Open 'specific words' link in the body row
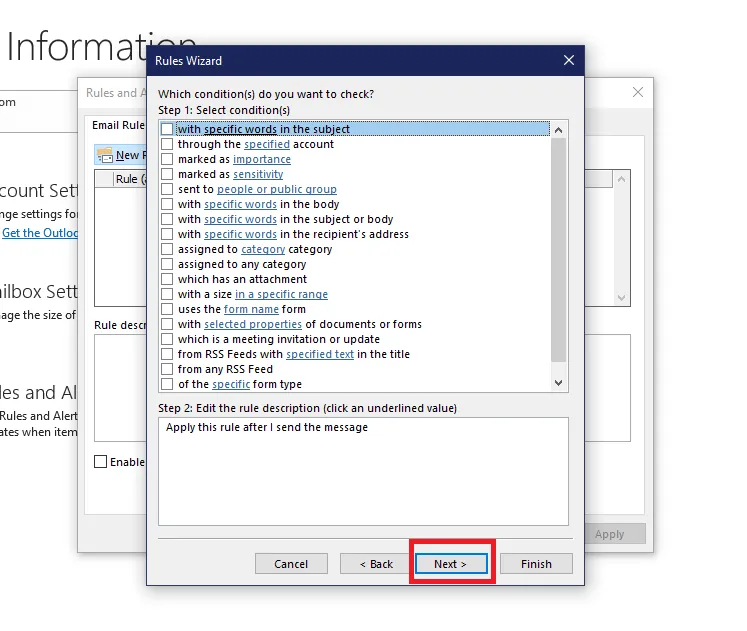Screen dimensions: 747x631 tap(240, 204)
